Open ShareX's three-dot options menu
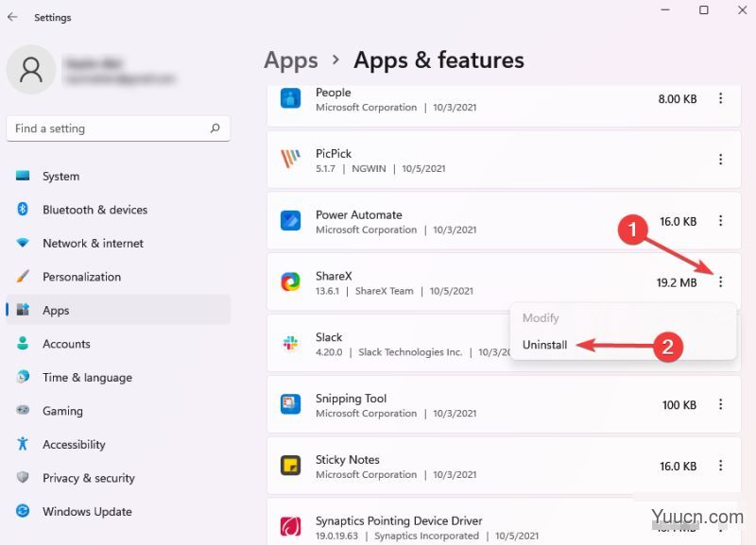This screenshot has width=756, height=545. pyautogui.click(x=720, y=281)
